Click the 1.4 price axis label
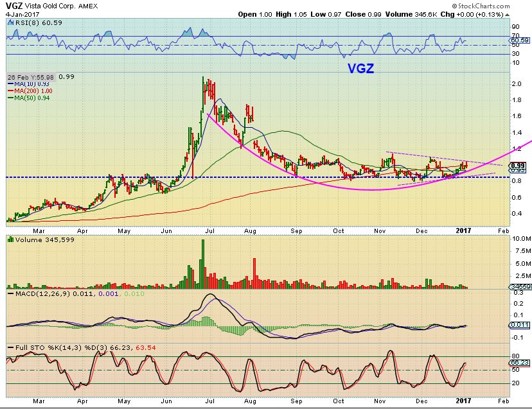This screenshot has height=409, width=532. (517, 133)
